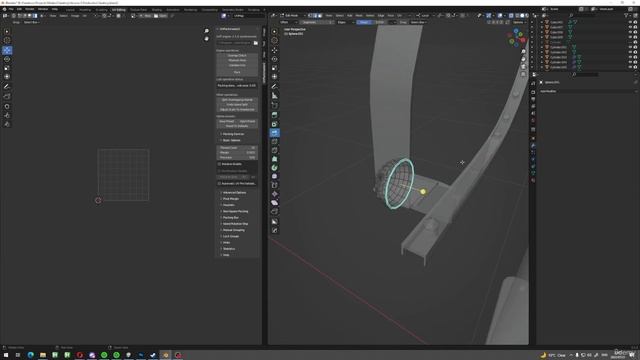Click the Save Preset button
This screenshot has height=360, width=640.
tap(227, 122)
